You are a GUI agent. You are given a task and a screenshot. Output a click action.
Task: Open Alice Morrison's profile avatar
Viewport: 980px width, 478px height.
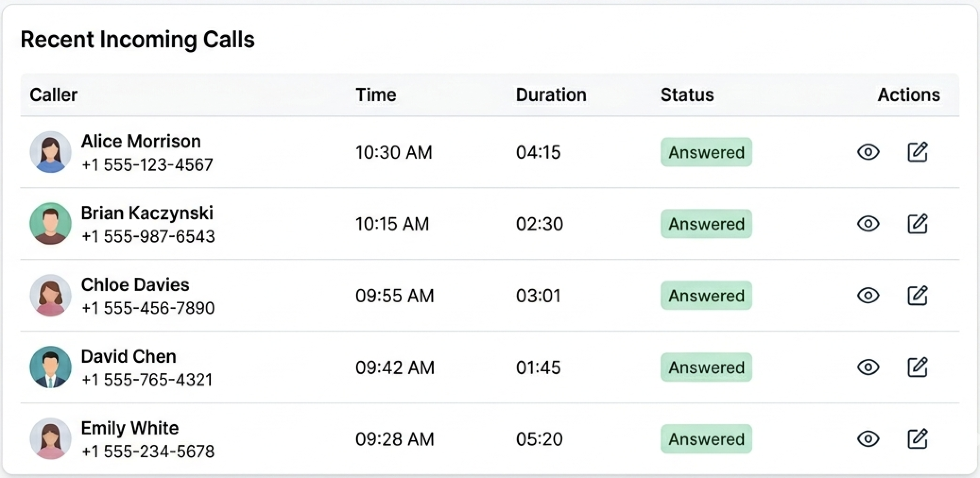coord(51,152)
